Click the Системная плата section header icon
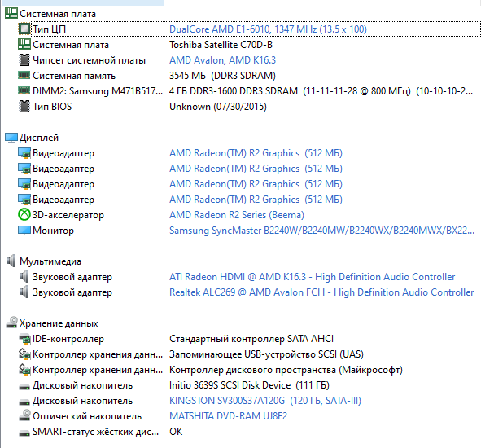Image resolution: width=494 pixels, height=448 pixels. pyautogui.click(x=11, y=13)
